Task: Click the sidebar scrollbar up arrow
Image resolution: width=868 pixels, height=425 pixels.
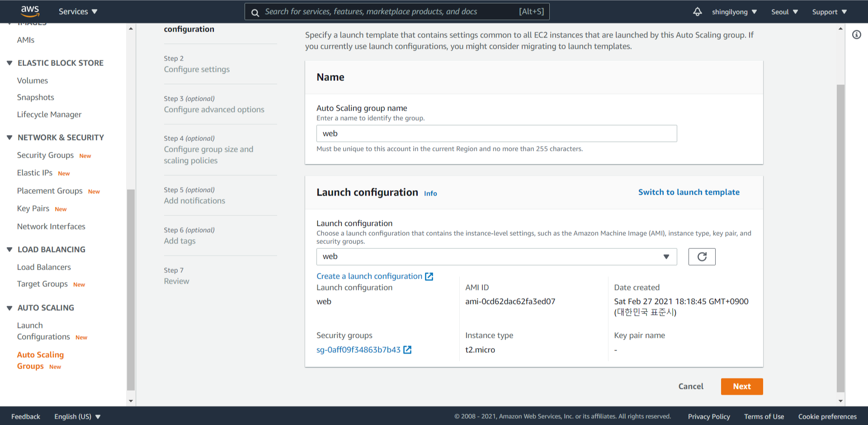Action: point(131,28)
